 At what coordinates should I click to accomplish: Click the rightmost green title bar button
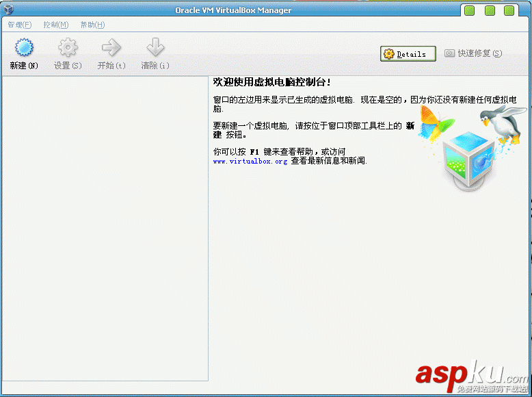coord(509,11)
